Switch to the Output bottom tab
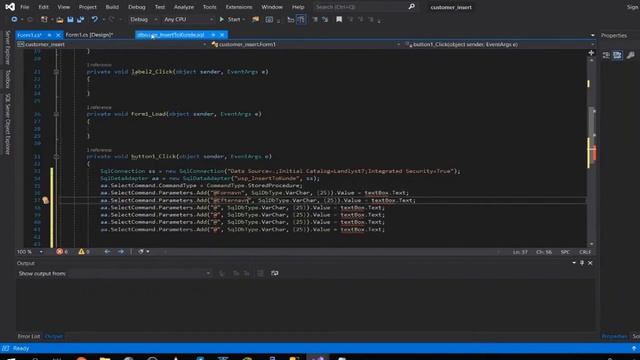 pyautogui.click(x=53, y=336)
